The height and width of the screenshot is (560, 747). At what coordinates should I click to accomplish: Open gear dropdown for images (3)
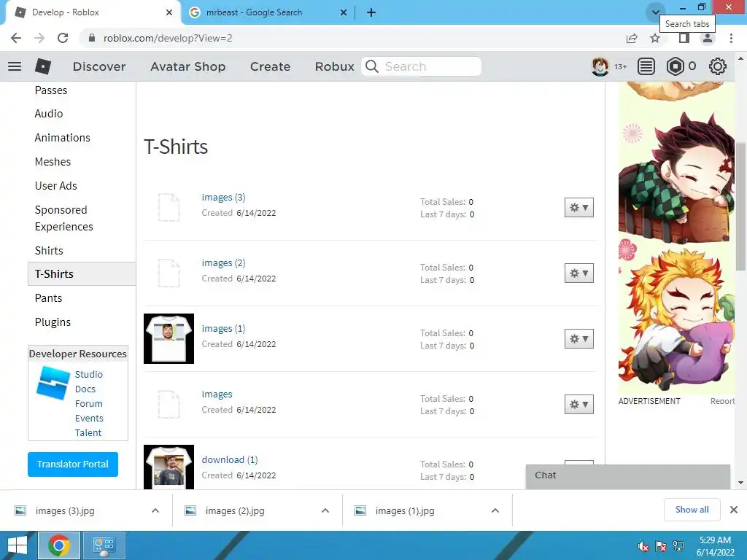(x=578, y=208)
